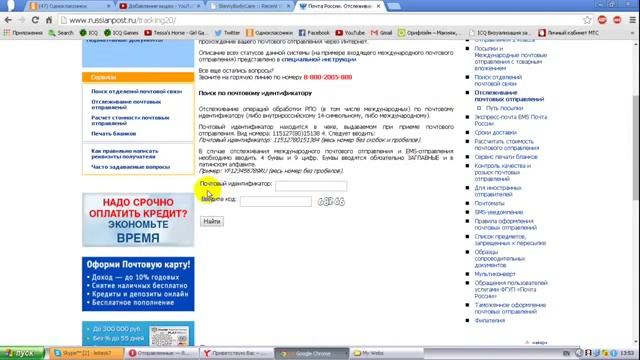Image resolution: width=640 pixels, height=360 pixels.
Task: Open Таможенное оформление почтовых отправлений link
Action: (510, 308)
